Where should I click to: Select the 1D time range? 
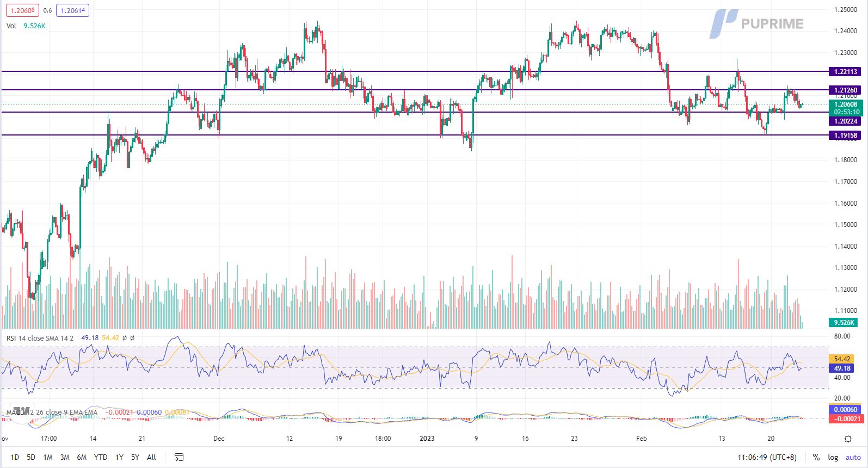coord(15,457)
